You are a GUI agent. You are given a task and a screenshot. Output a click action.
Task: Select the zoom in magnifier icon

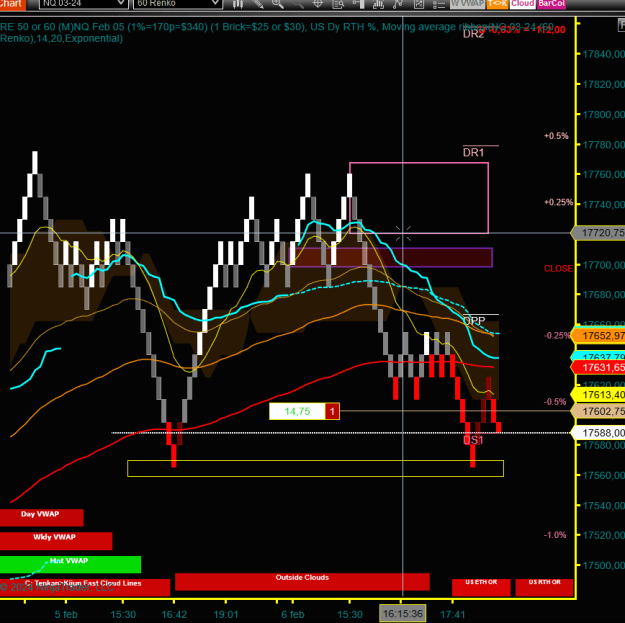278,4
